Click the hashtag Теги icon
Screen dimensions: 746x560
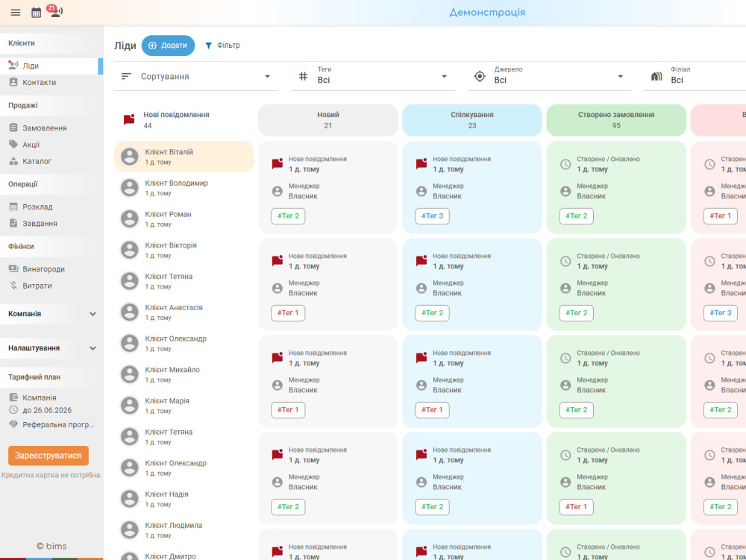click(303, 76)
